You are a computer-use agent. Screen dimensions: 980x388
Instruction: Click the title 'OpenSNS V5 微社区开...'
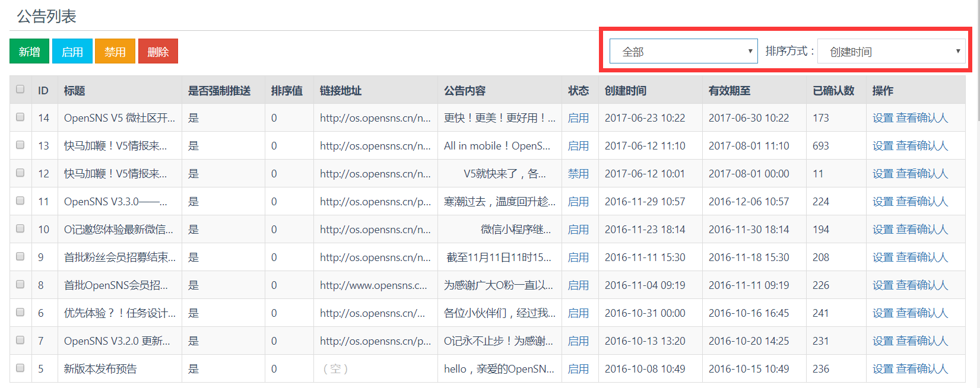pyautogui.click(x=119, y=118)
